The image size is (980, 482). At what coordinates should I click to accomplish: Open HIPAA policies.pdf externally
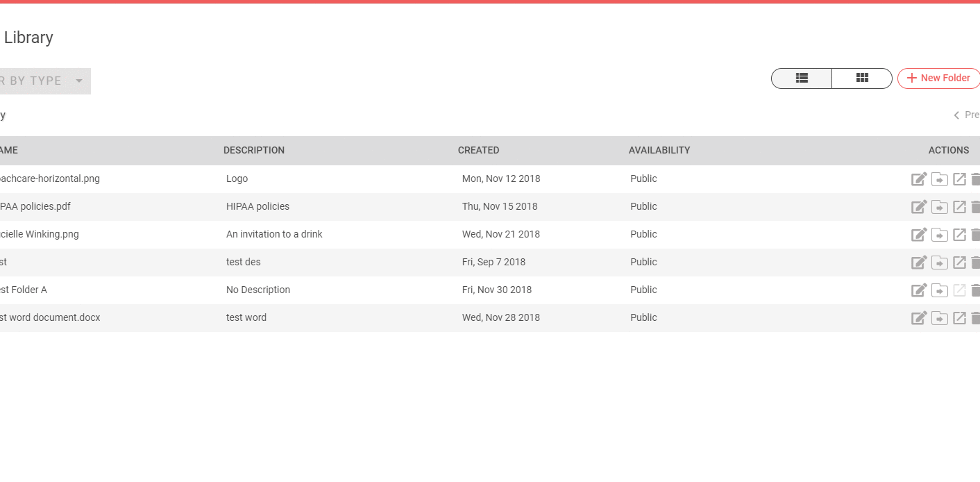pos(959,207)
